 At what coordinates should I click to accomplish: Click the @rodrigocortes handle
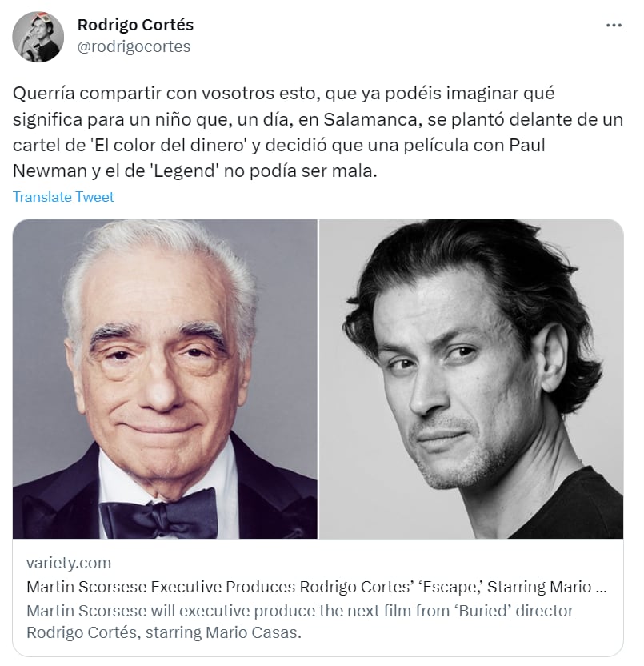(134, 46)
